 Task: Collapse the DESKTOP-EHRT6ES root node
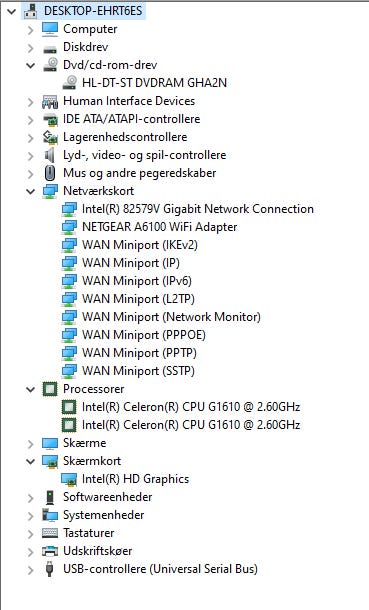12,11
